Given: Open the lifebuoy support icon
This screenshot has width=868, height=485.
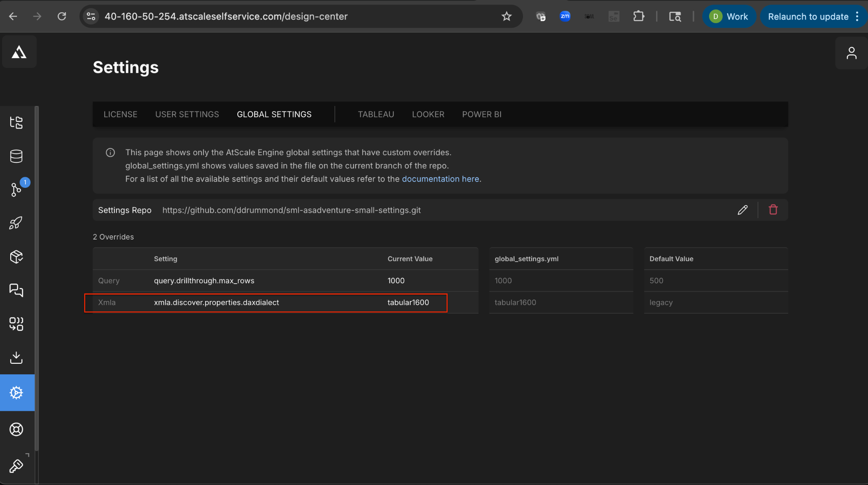Looking at the screenshot, I should coord(16,429).
